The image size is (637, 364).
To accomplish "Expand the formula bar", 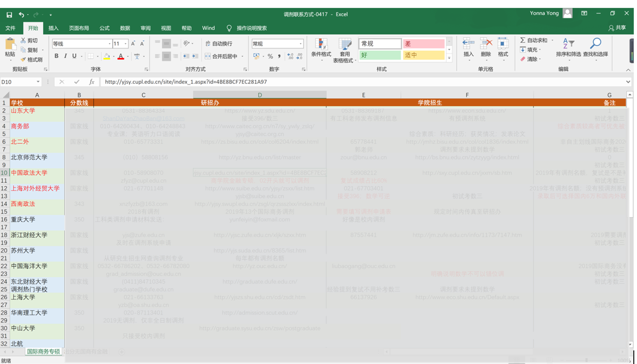I will pyautogui.click(x=628, y=82).
